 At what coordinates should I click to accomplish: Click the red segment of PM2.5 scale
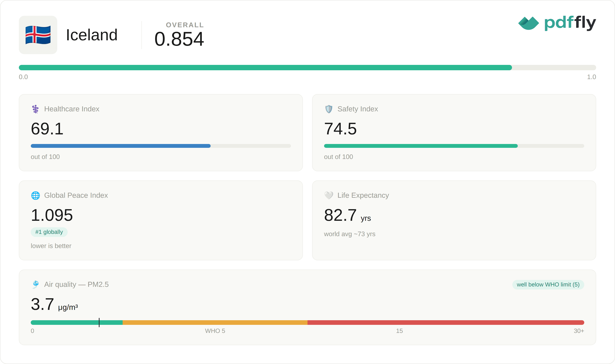click(446, 323)
